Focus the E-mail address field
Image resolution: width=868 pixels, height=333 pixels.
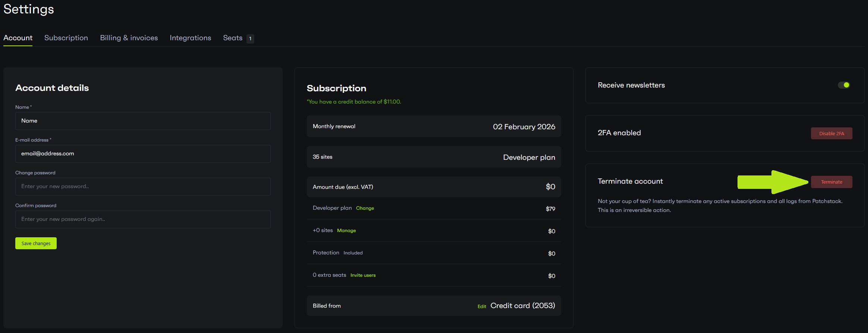(x=143, y=154)
